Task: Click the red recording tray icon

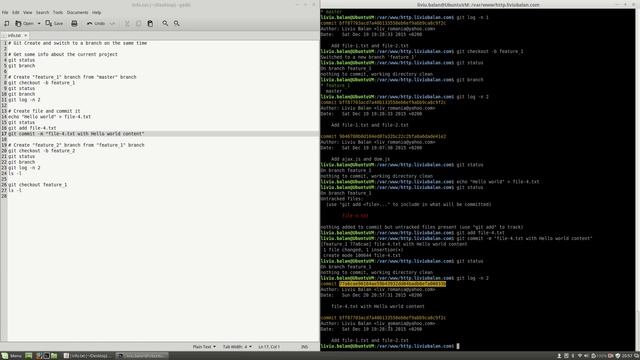Action: pyautogui.click(x=611, y=356)
